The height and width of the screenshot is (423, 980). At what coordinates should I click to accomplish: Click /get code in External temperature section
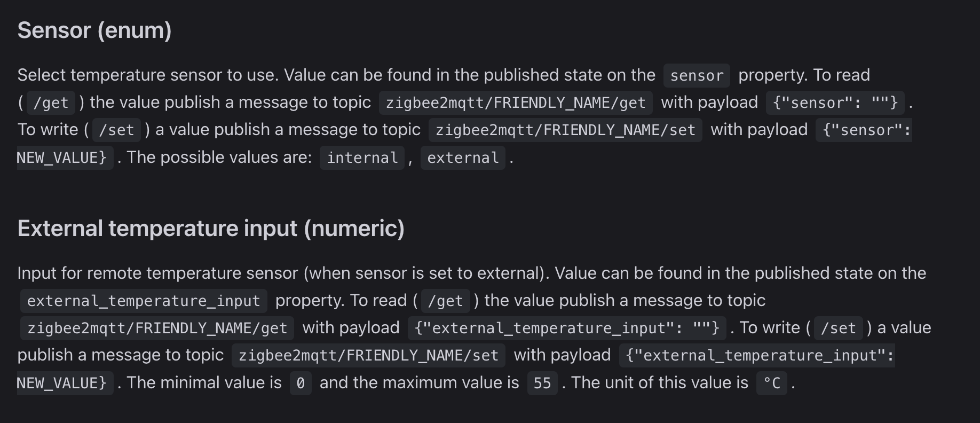click(x=445, y=301)
